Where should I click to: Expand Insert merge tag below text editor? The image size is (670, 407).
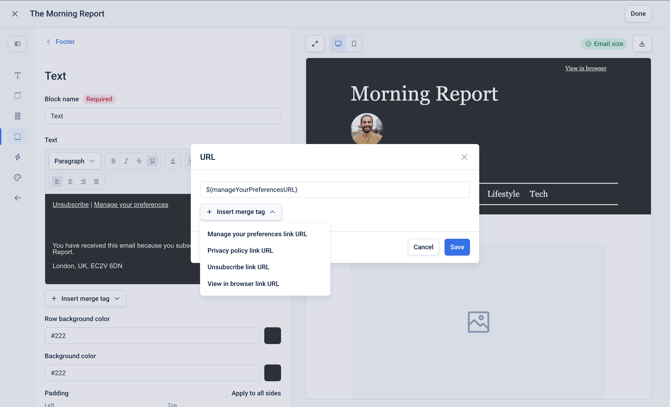85,299
